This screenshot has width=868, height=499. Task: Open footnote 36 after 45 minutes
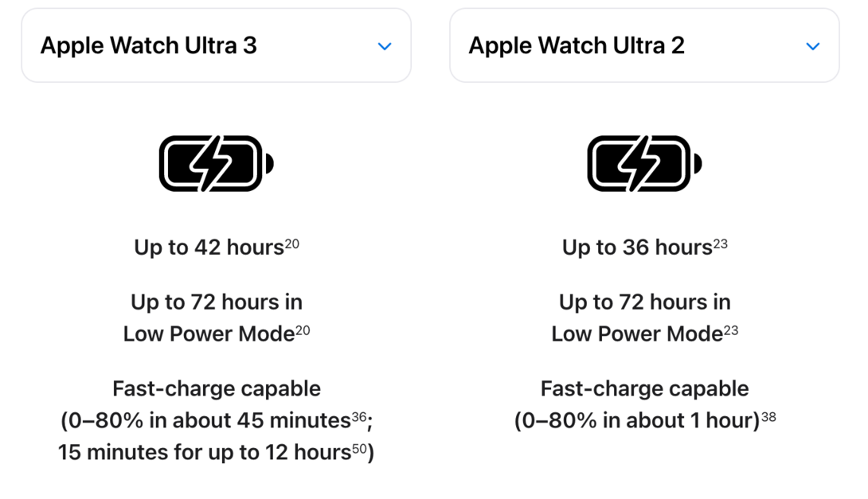click(x=358, y=416)
